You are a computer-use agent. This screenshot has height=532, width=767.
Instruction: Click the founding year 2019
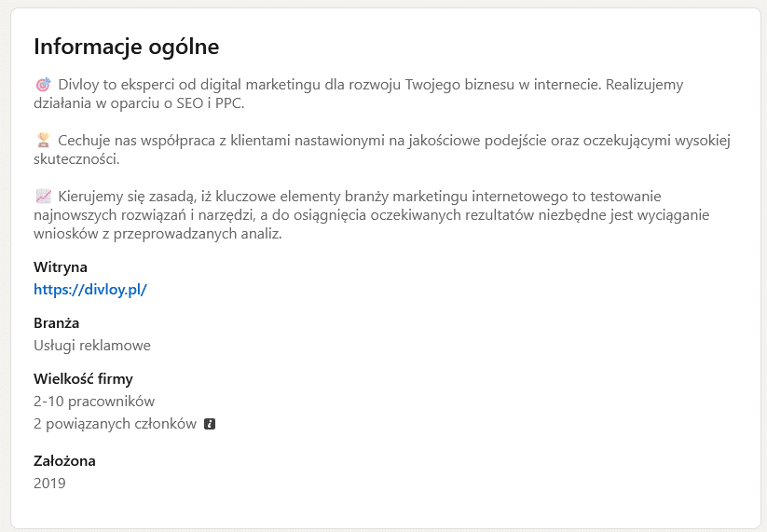[49, 483]
